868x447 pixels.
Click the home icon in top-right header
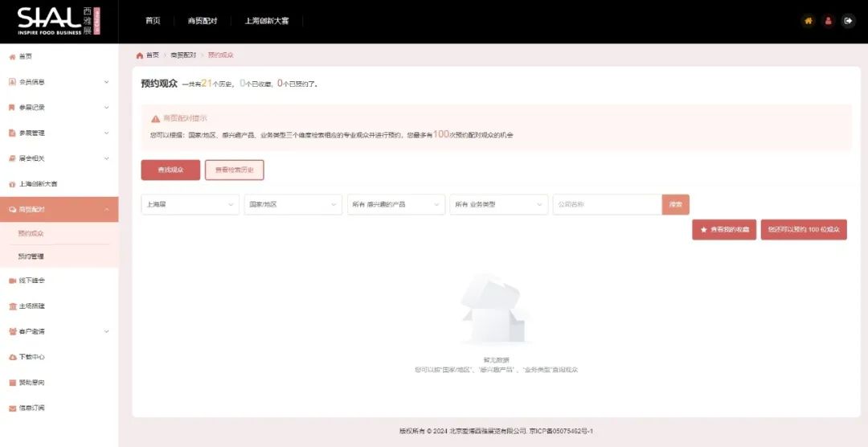(809, 21)
